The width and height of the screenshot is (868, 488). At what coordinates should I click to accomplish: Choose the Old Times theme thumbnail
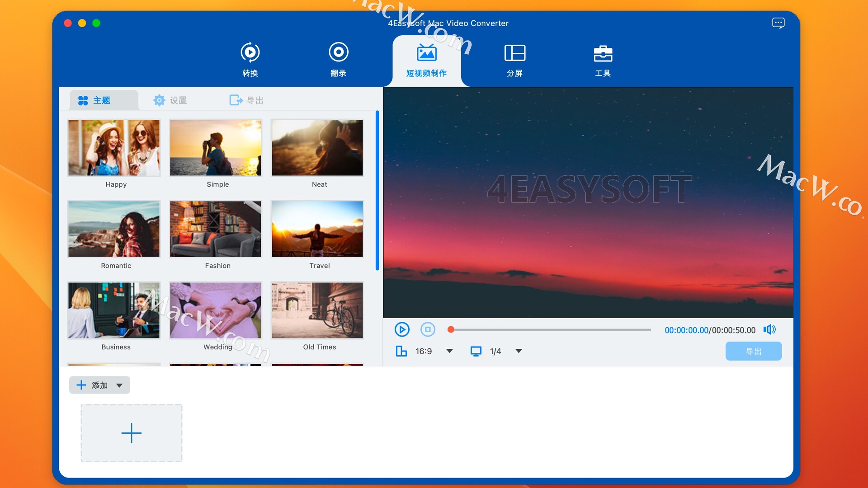[317, 310]
